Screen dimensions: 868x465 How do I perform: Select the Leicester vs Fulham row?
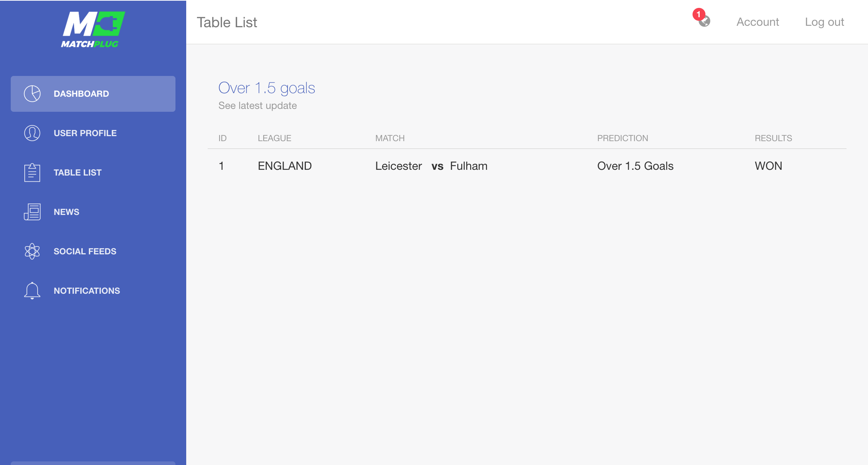point(527,166)
